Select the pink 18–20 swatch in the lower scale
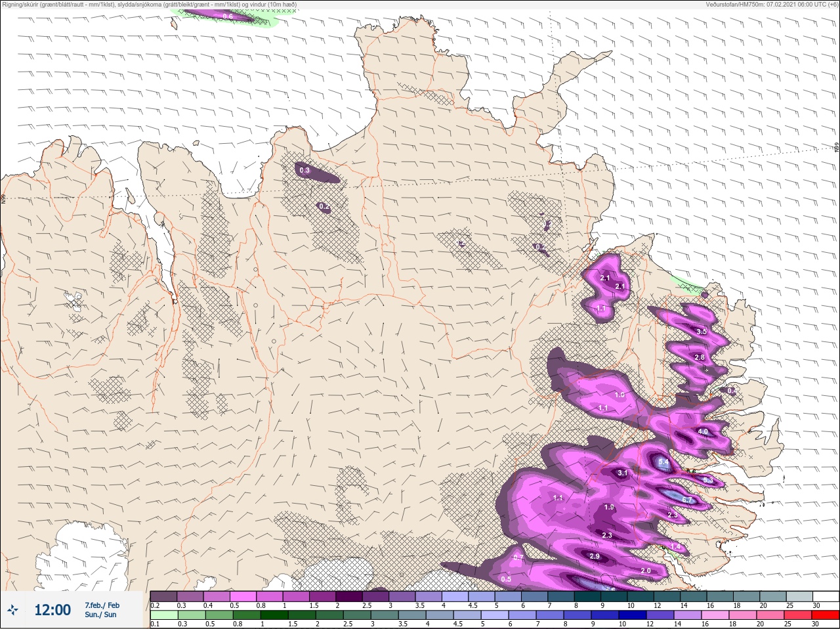The height and width of the screenshot is (629, 840). point(743,615)
